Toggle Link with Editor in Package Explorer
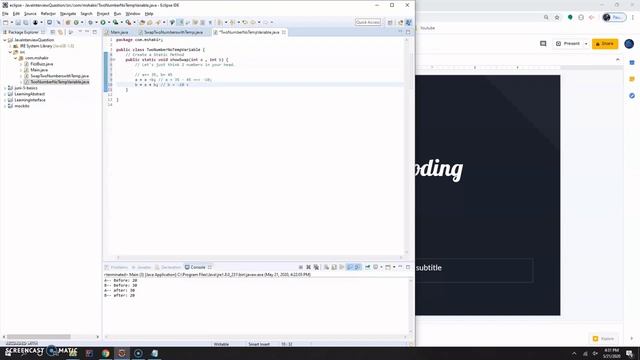 (60, 32)
